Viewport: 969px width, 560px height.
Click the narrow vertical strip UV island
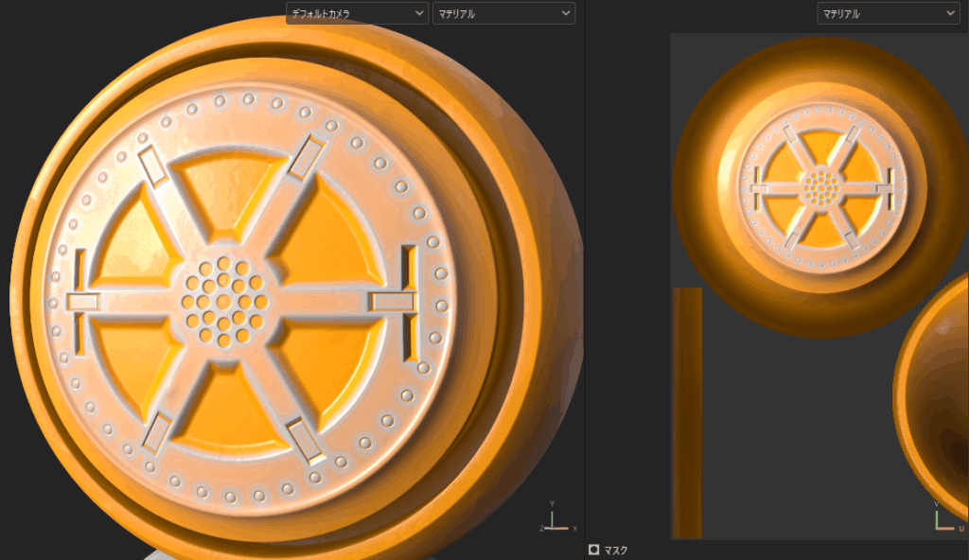(x=687, y=412)
